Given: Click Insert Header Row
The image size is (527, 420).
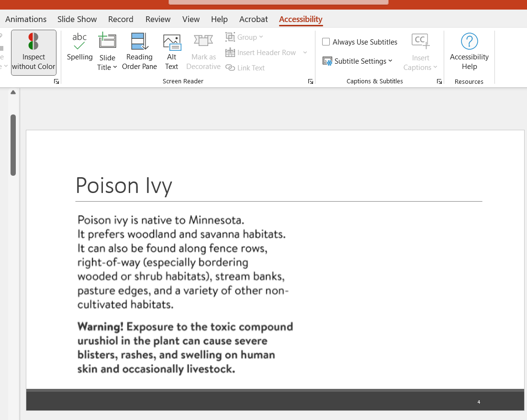Looking at the screenshot, I should pos(261,53).
